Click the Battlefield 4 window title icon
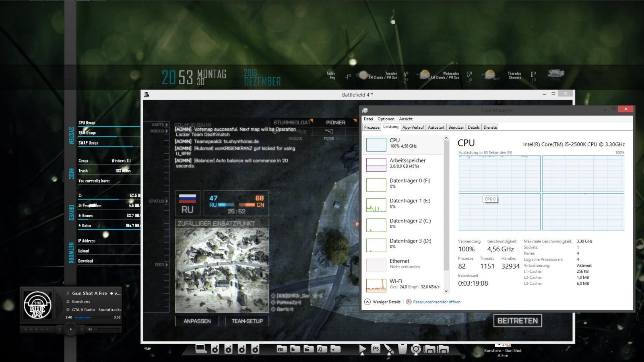 click(147, 95)
